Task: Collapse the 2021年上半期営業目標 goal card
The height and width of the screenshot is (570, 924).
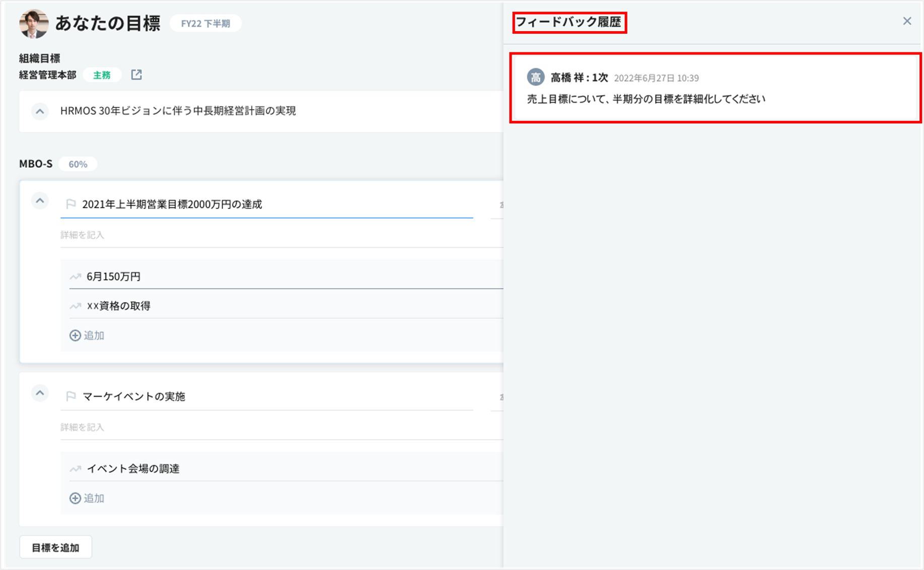Action: pyautogui.click(x=40, y=201)
